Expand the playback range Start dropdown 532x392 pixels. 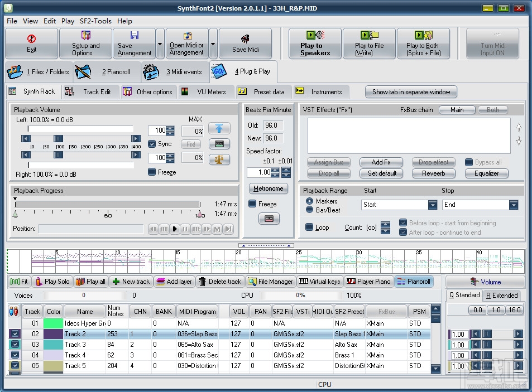click(x=432, y=205)
